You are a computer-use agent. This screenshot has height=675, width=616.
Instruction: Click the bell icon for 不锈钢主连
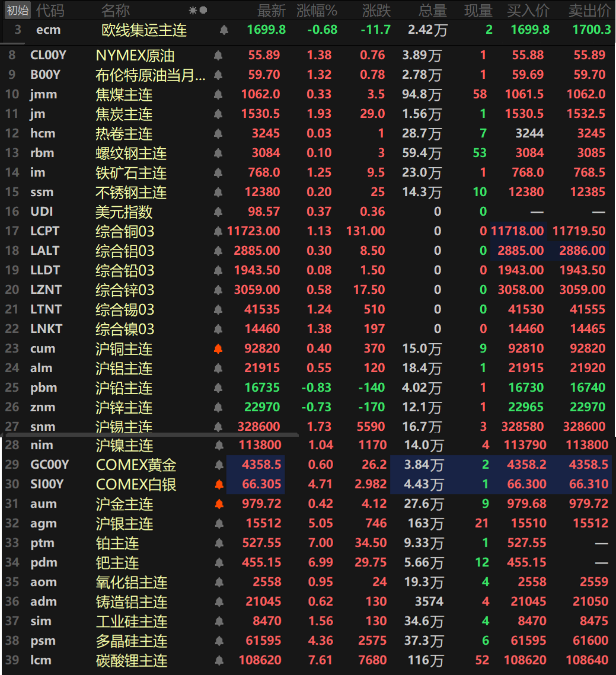(218, 192)
